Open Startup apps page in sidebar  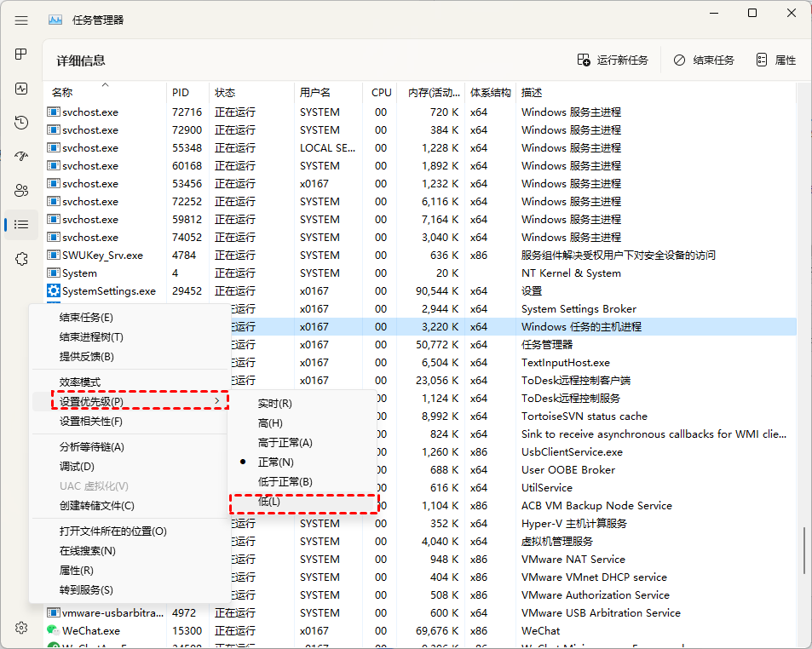pos(21,157)
